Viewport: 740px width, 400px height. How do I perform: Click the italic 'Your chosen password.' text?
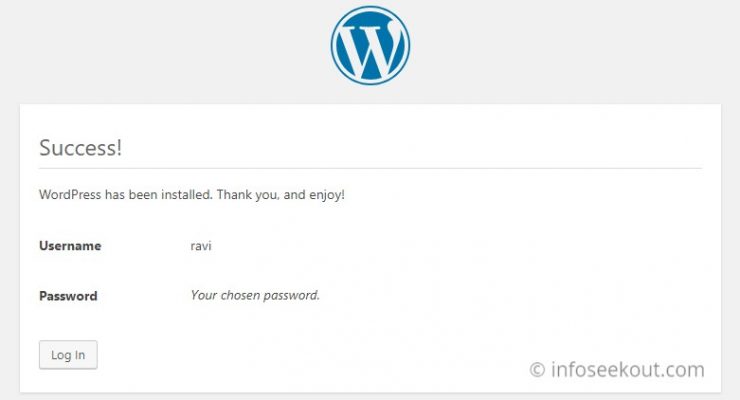click(x=255, y=295)
